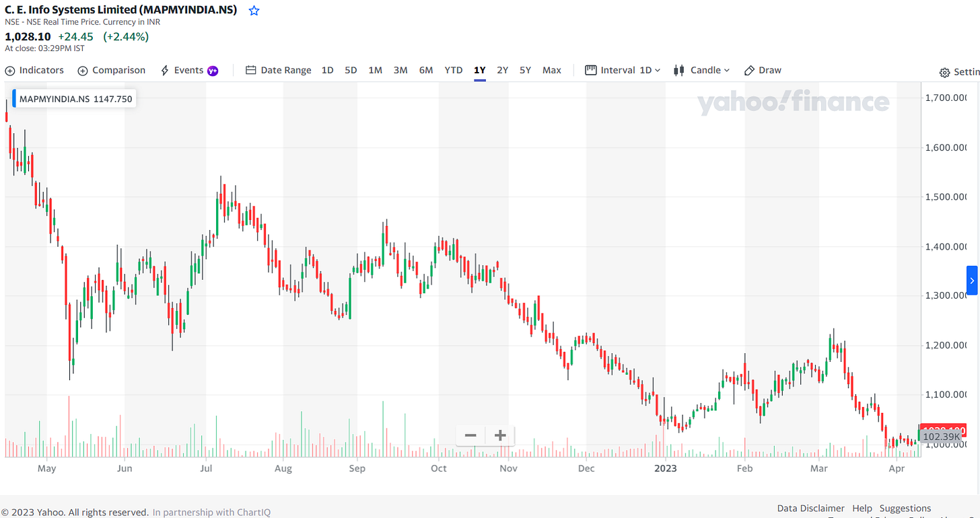Expand the Interval 1D dropdown
980x518 pixels.
[623, 70]
